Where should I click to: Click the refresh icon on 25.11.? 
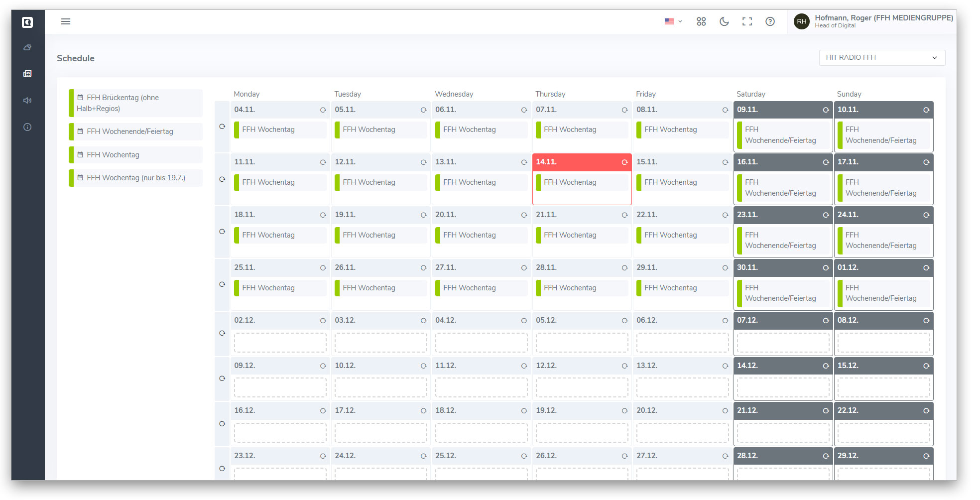pos(323,268)
